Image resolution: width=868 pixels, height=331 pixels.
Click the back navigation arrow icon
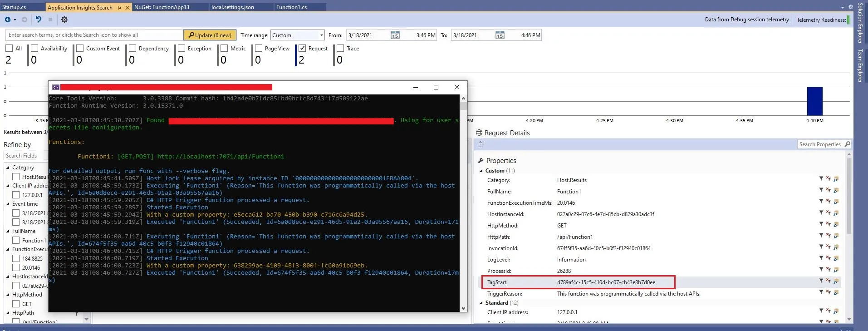click(8, 20)
